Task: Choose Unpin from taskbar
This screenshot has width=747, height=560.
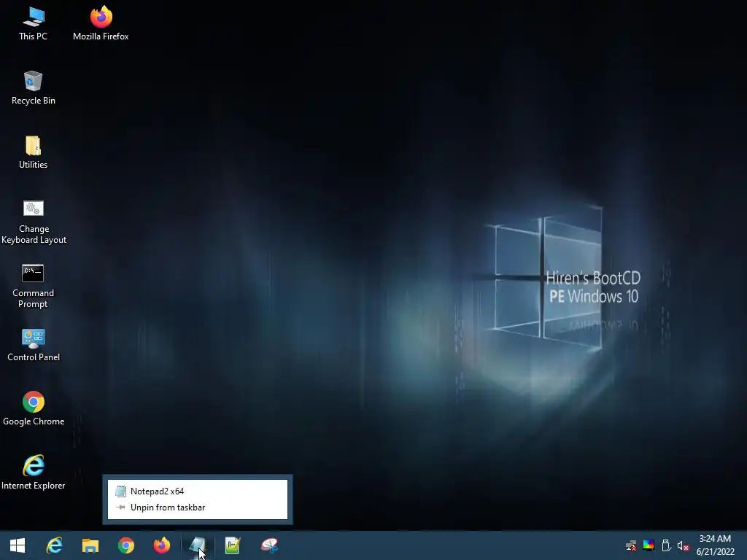Action: [x=198, y=507]
